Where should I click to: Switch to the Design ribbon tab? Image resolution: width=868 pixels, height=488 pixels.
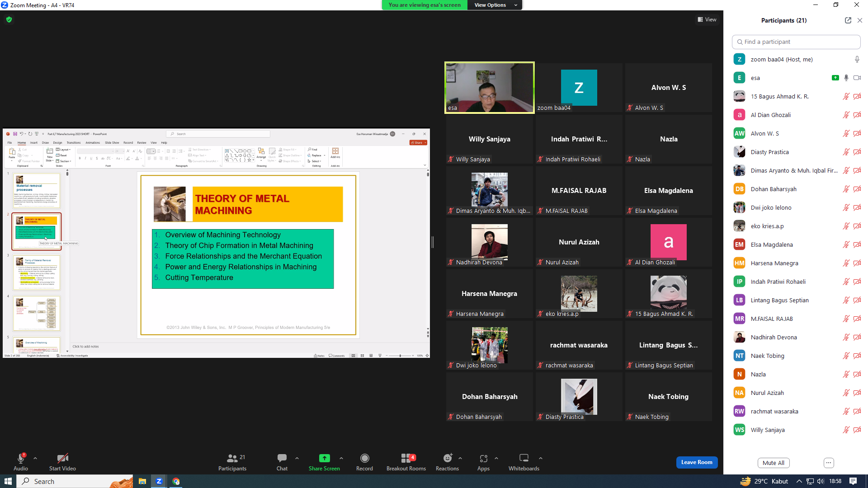(x=57, y=143)
